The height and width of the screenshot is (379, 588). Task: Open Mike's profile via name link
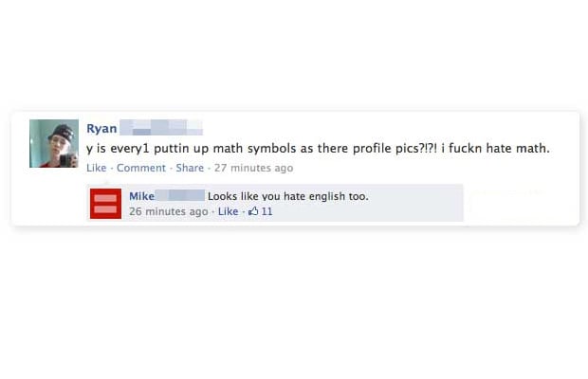tap(141, 196)
